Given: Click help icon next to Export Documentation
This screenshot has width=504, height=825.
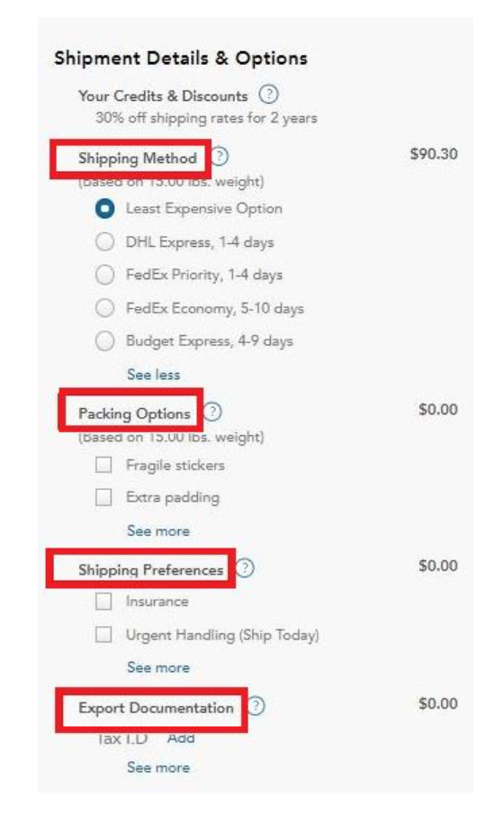Looking at the screenshot, I should [256, 705].
